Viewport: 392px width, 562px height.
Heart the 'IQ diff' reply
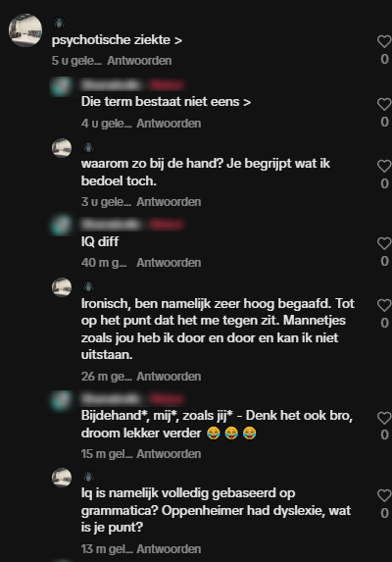click(x=384, y=243)
